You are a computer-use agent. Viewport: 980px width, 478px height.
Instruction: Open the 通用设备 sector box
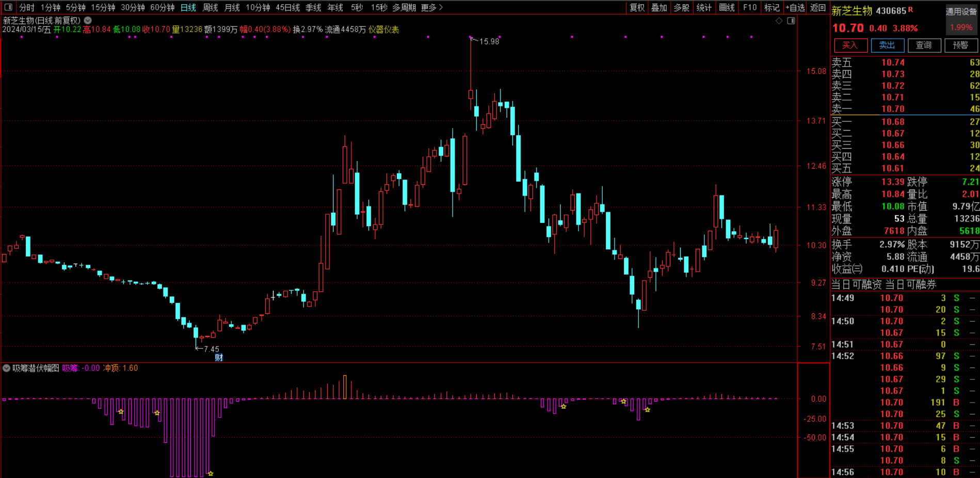pos(961,19)
